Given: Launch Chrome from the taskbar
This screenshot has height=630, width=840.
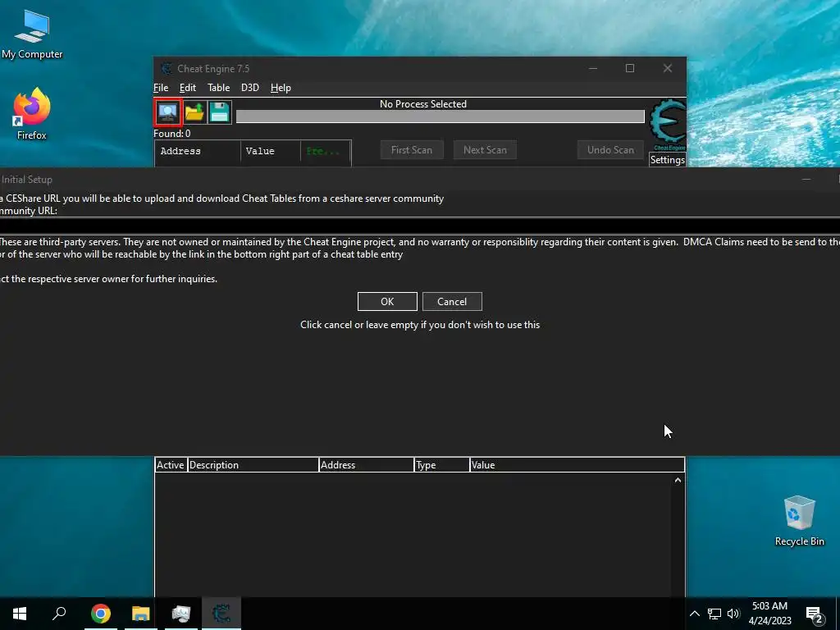Looking at the screenshot, I should (101, 614).
